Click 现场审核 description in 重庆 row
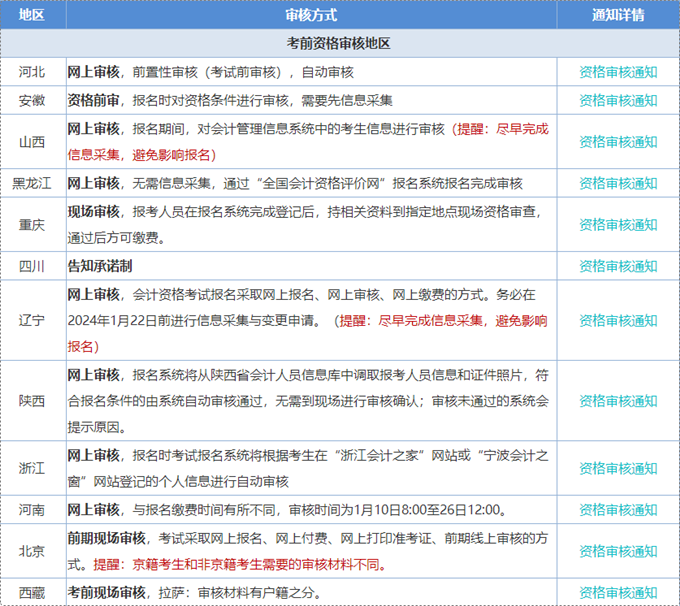This screenshot has height=606, width=680. [x=304, y=225]
